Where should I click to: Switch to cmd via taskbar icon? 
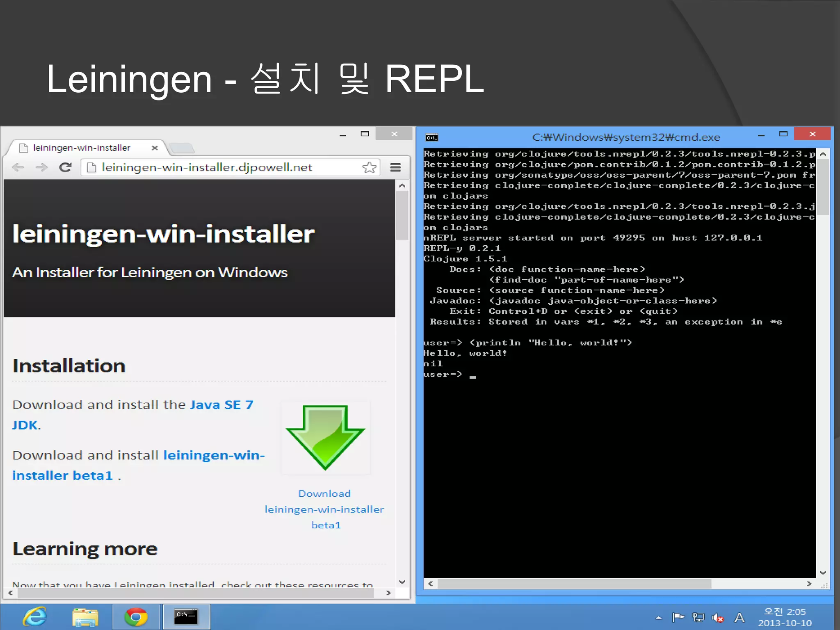[186, 616]
